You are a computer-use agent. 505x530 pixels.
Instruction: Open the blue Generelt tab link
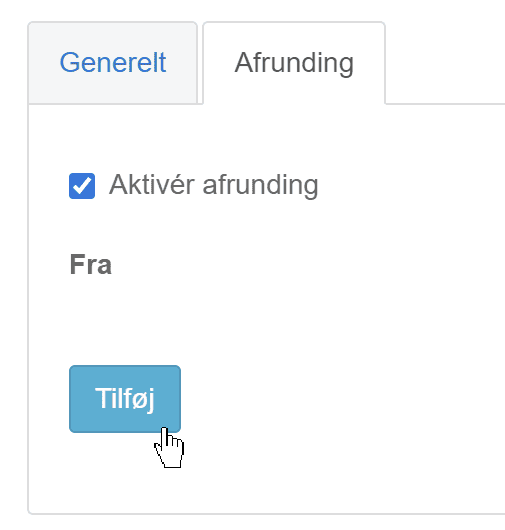113,63
